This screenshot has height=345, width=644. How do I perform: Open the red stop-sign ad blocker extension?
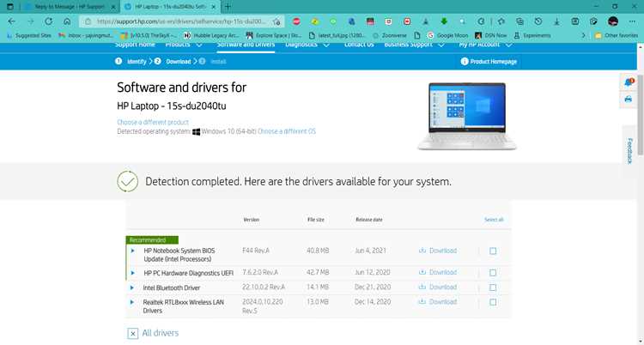(x=296, y=21)
